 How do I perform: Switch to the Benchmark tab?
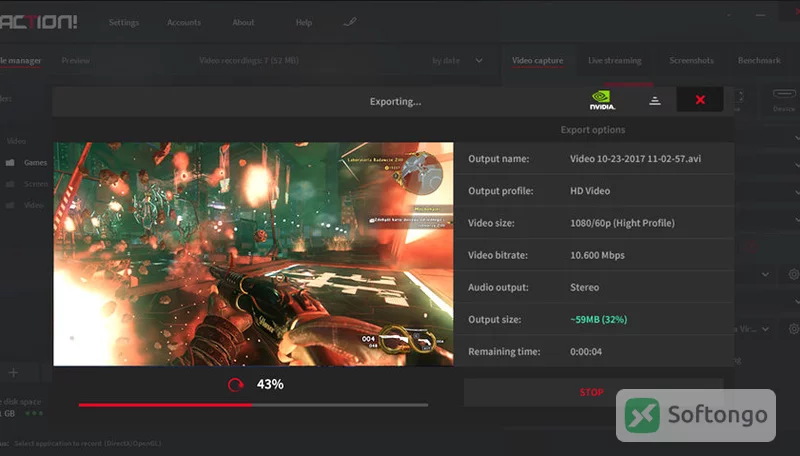click(759, 60)
